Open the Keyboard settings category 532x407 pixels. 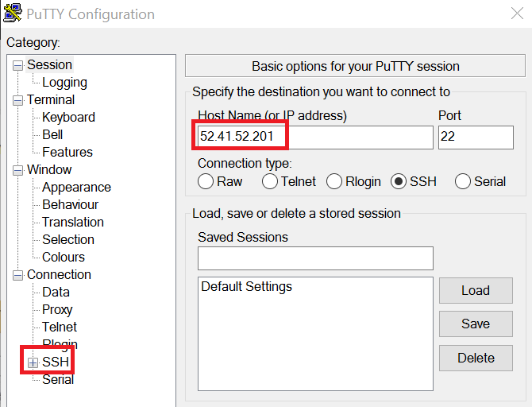point(68,117)
